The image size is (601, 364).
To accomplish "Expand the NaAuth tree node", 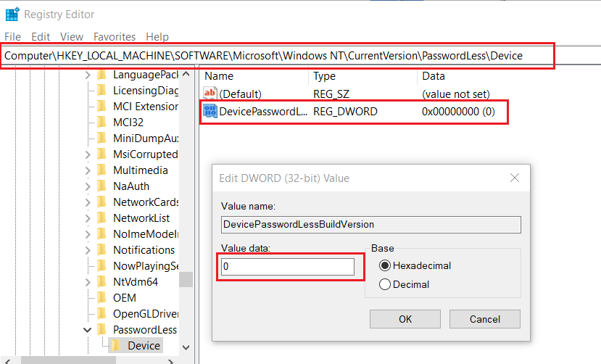I will point(88,186).
